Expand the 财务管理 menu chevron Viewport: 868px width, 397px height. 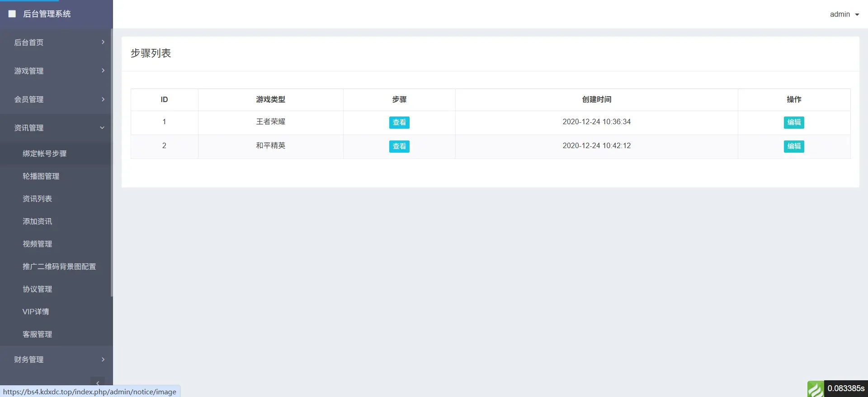click(103, 360)
